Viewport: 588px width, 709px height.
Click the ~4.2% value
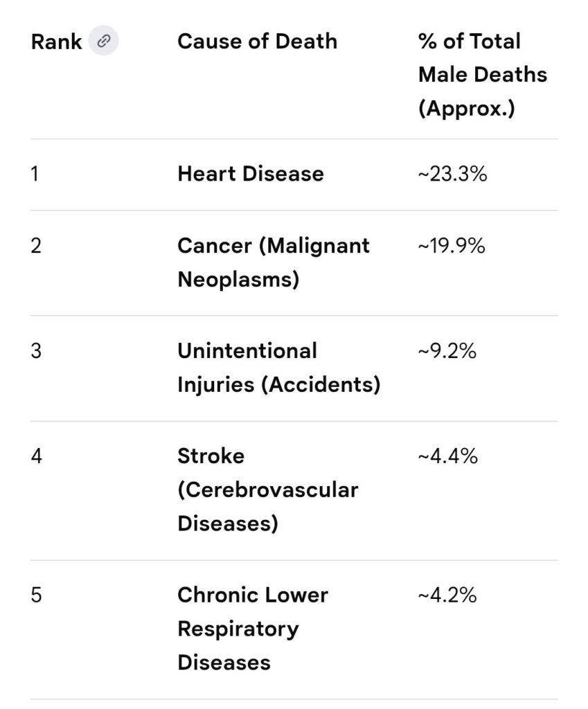pos(447,595)
